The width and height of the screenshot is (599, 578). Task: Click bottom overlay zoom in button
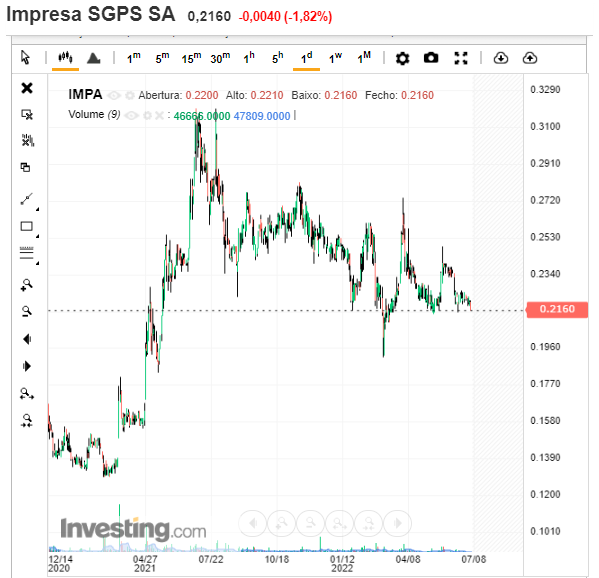point(282,523)
